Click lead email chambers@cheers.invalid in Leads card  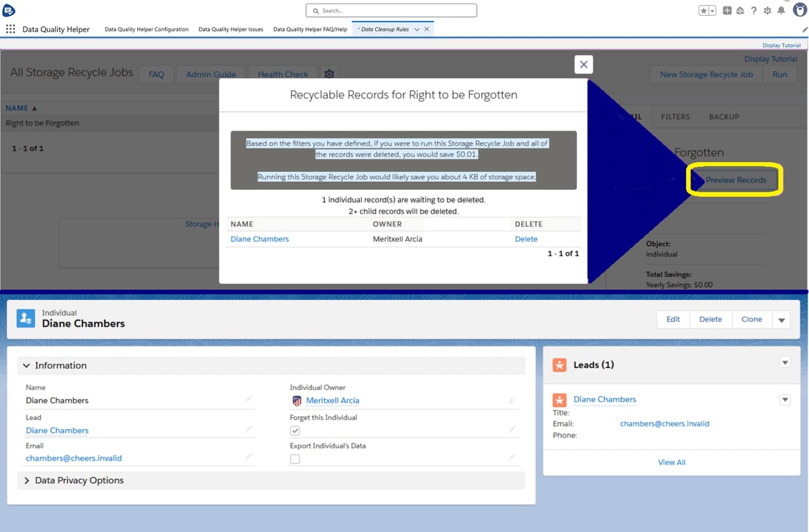click(665, 423)
